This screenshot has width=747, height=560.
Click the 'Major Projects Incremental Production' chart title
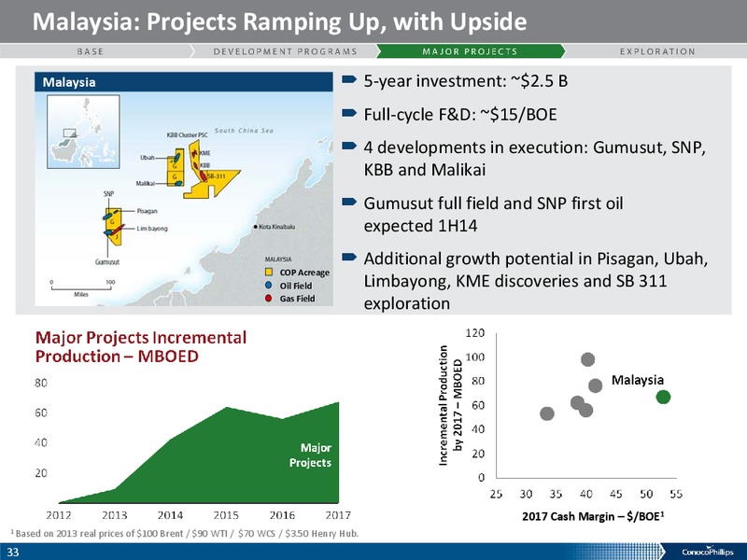coord(141,346)
